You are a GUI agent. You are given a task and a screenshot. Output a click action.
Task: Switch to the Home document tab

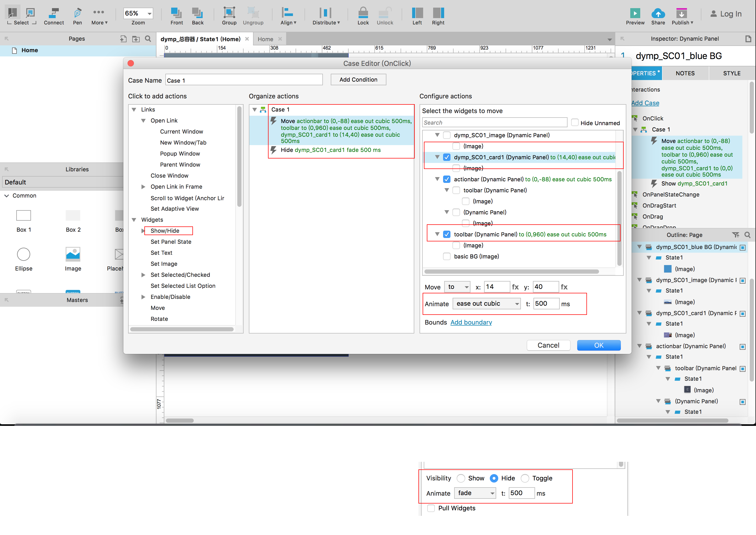pyautogui.click(x=265, y=39)
